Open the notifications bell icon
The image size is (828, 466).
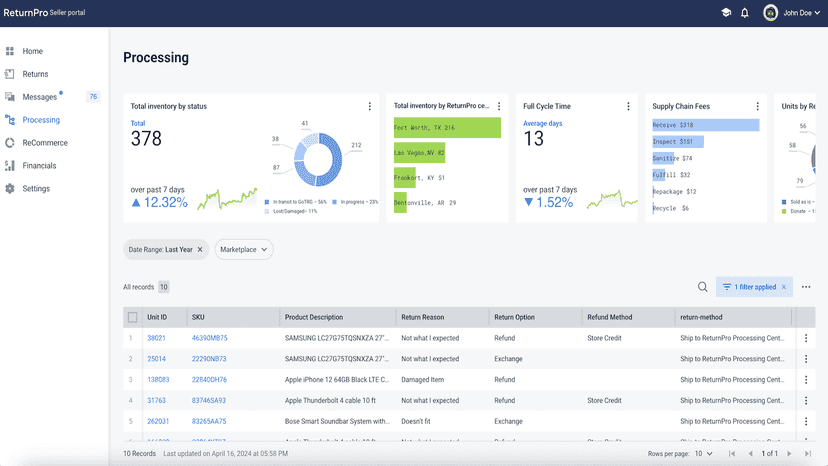[x=745, y=13]
